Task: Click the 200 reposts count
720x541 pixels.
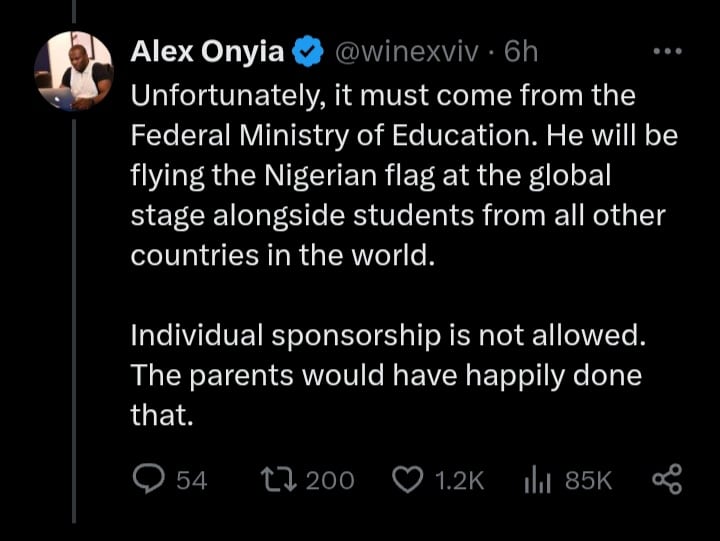Action: pos(329,480)
